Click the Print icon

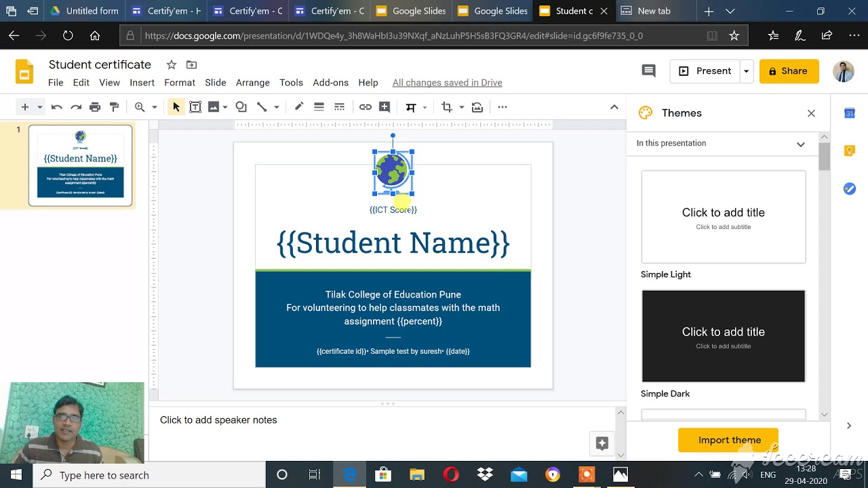tap(95, 107)
